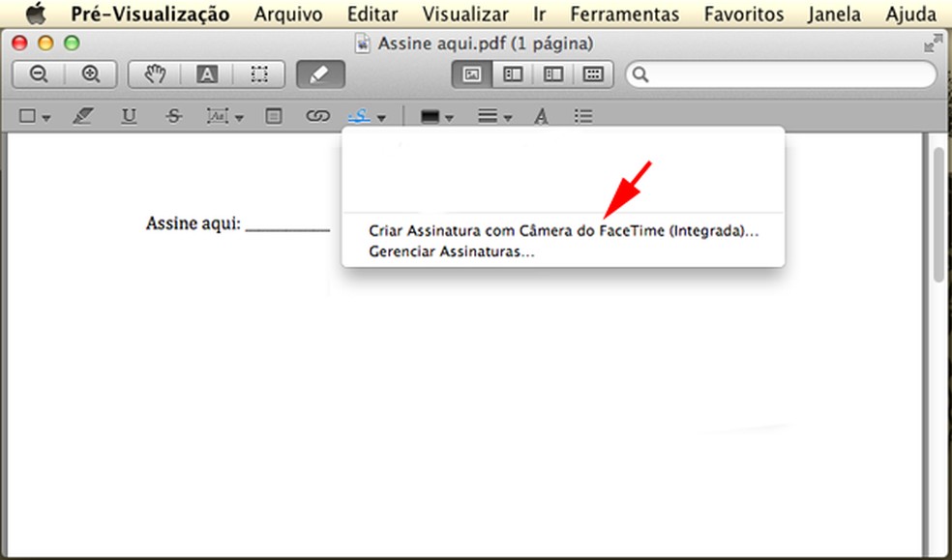
Task: Click the 'Assine aqui:' text
Action: [x=193, y=223]
